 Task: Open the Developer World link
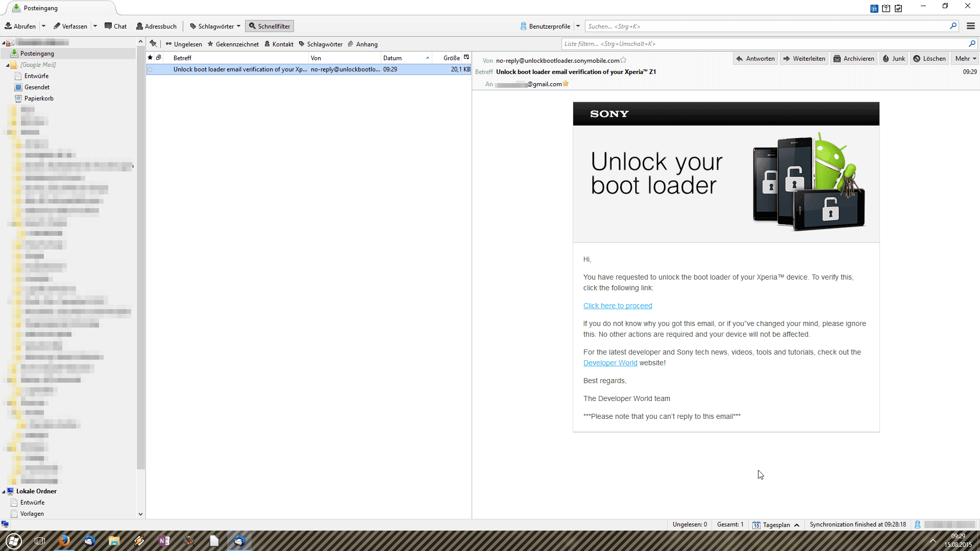tap(610, 363)
